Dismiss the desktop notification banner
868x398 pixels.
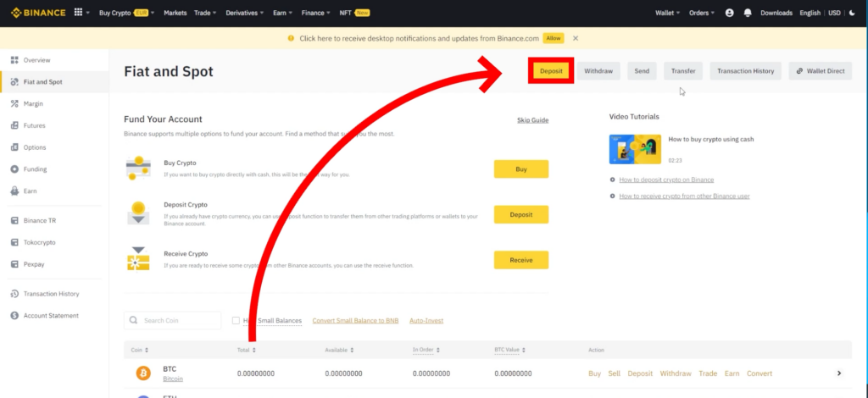pyautogui.click(x=576, y=38)
